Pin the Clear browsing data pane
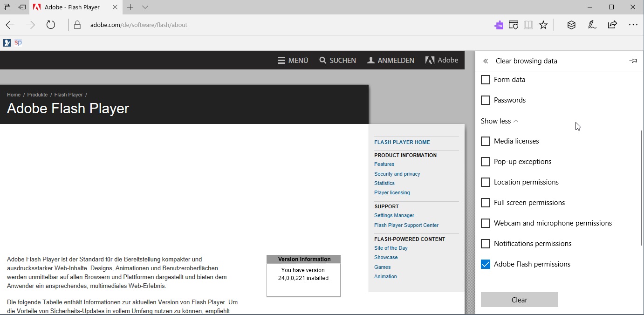 pos(633,61)
